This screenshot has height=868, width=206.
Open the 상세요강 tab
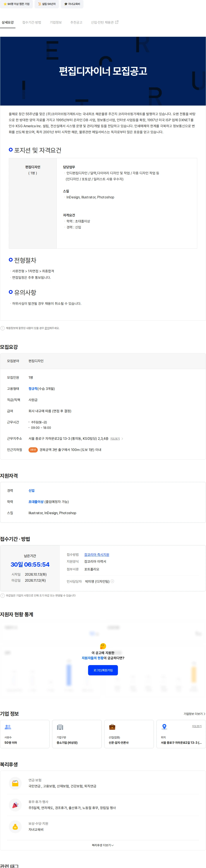(x=8, y=22)
